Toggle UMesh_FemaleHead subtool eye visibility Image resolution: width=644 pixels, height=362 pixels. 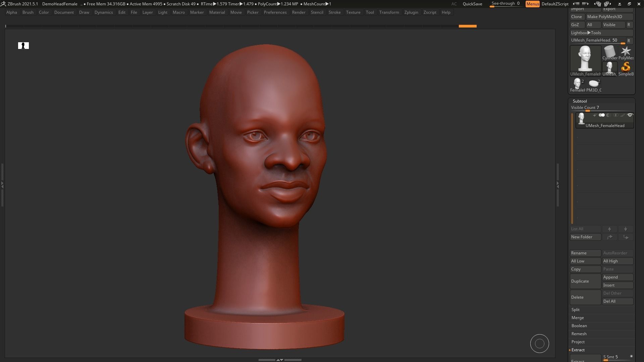coord(630,115)
